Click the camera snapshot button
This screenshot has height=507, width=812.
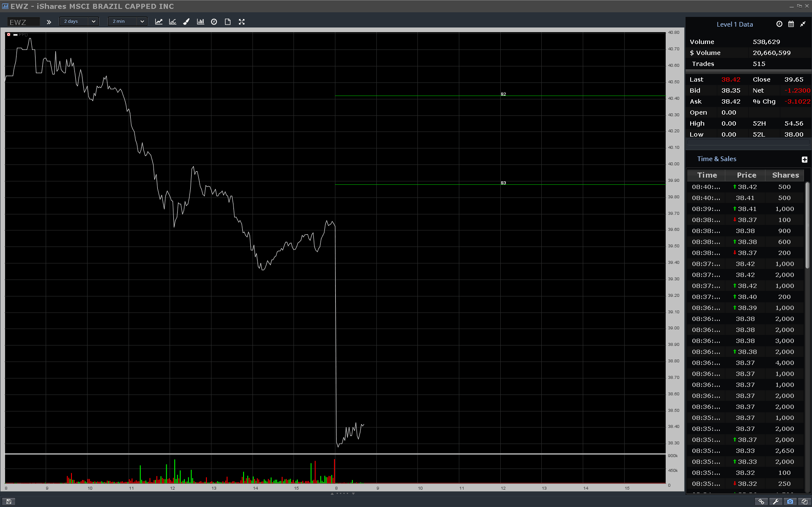click(x=790, y=502)
